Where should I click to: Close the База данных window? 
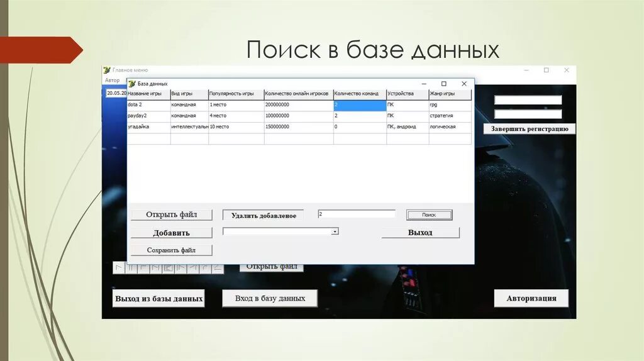pyautogui.click(x=464, y=84)
